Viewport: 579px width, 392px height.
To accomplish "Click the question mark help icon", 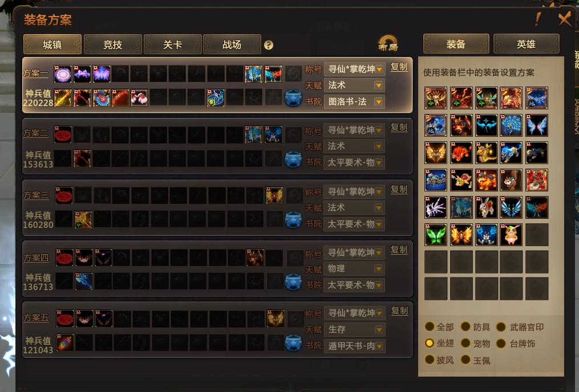I will pyautogui.click(x=269, y=45).
